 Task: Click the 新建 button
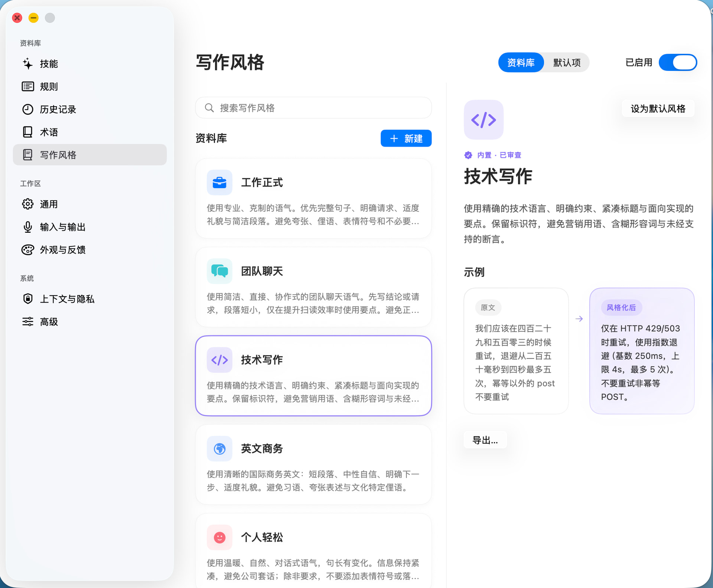coord(406,138)
